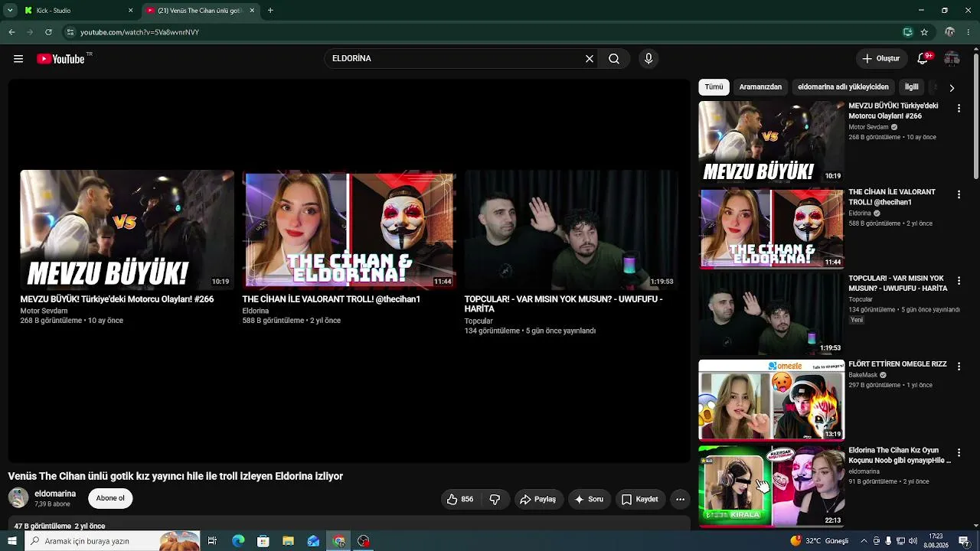Viewport: 980px width, 551px height.
Task: Go to the YouTube home logo
Action: point(60,59)
